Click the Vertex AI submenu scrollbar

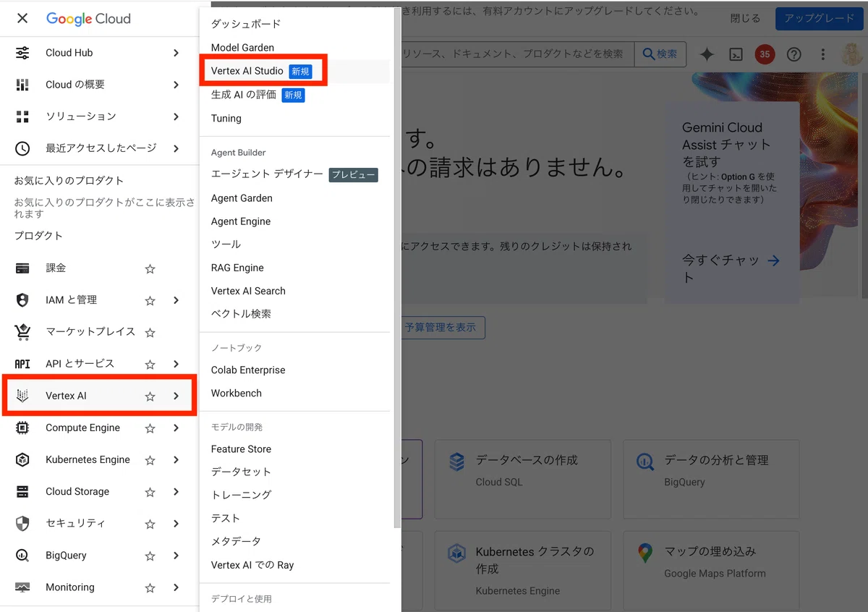click(x=396, y=268)
